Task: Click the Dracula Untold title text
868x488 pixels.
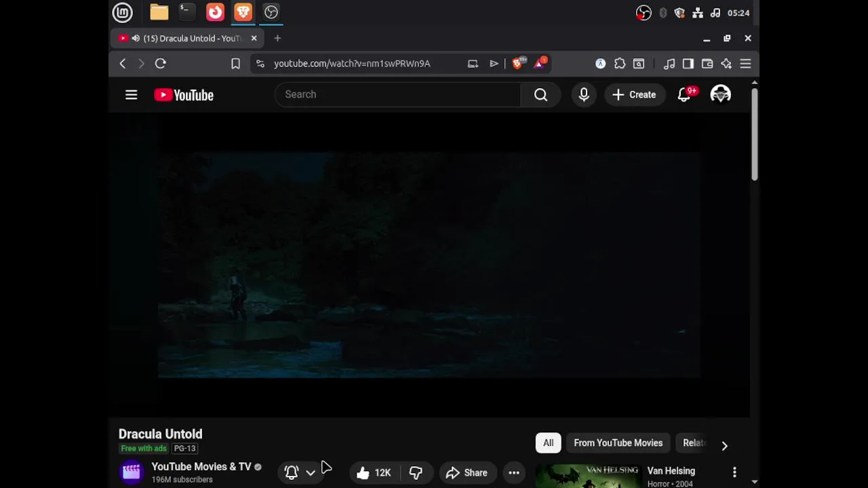Action: click(161, 434)
